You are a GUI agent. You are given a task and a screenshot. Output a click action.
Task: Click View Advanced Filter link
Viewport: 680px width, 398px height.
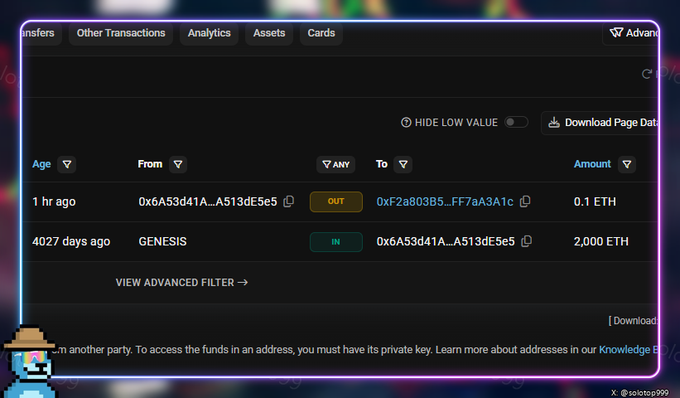click(182, 283)
